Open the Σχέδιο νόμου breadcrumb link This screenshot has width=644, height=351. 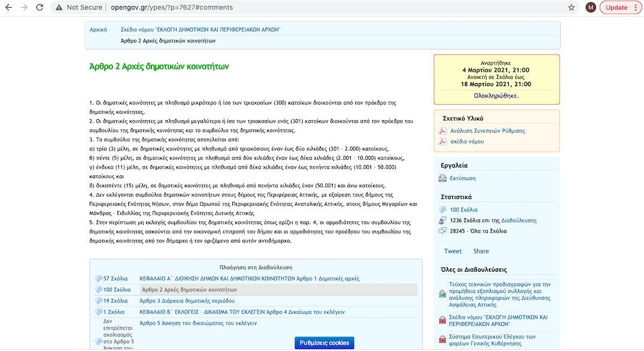tap(201, 29)
